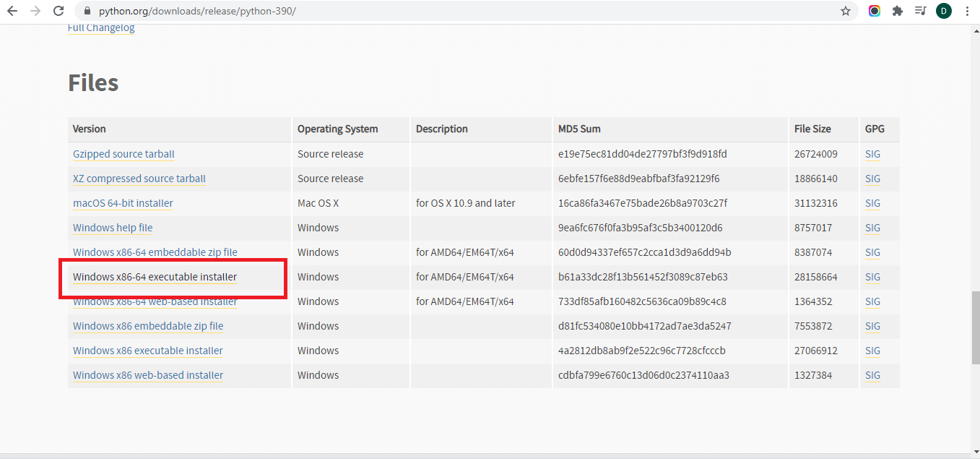Bookmark this page with the star
This screenshot has width=980, height=459.
pyautogui.click(x=846, y=11)
